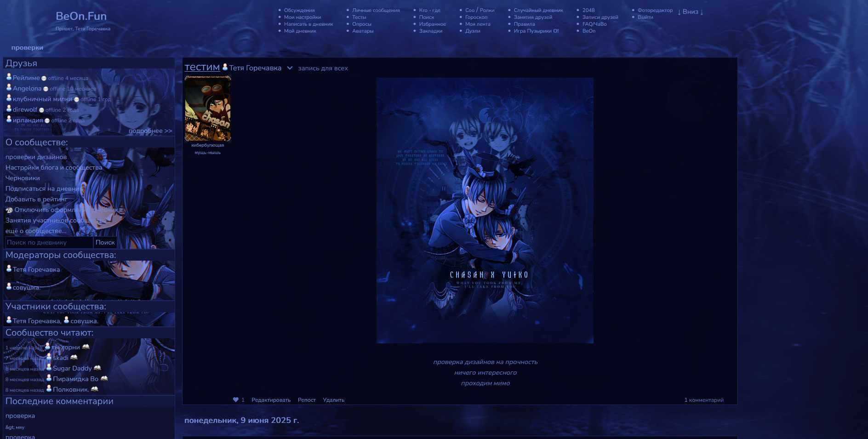The image size is (868, 439).
Task: Click the user icon next to moderator совушка.
Action: (x=9, y=287)
